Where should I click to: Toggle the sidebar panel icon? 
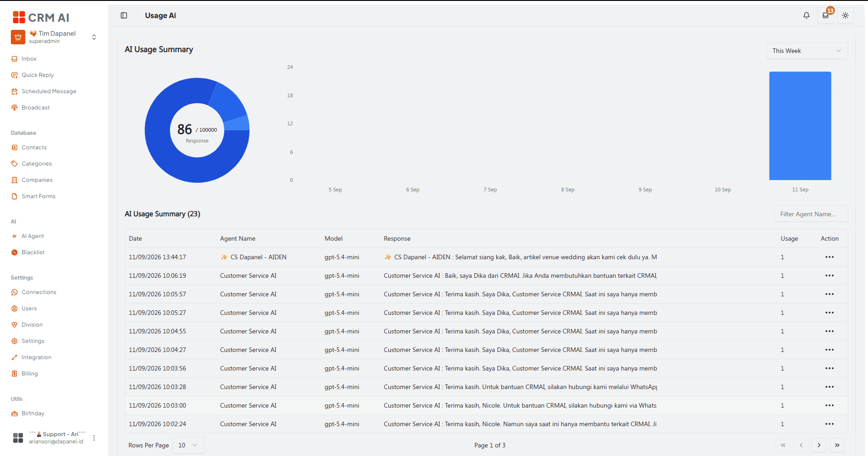tap(124, 15)
